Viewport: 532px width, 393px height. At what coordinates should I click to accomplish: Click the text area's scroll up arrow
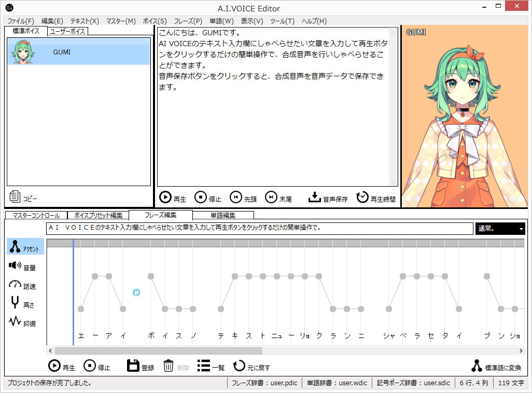pyautogui.click(x=394, y=32)
